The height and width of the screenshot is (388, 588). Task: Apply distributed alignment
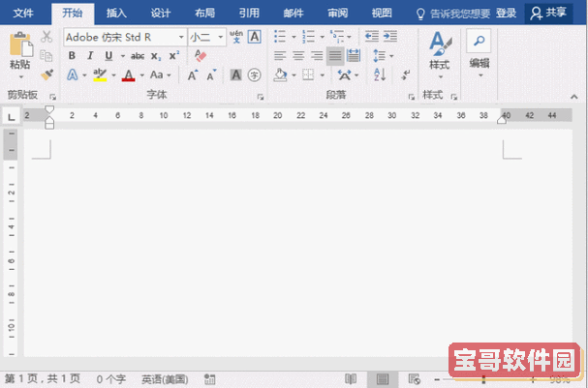point(354,56)
